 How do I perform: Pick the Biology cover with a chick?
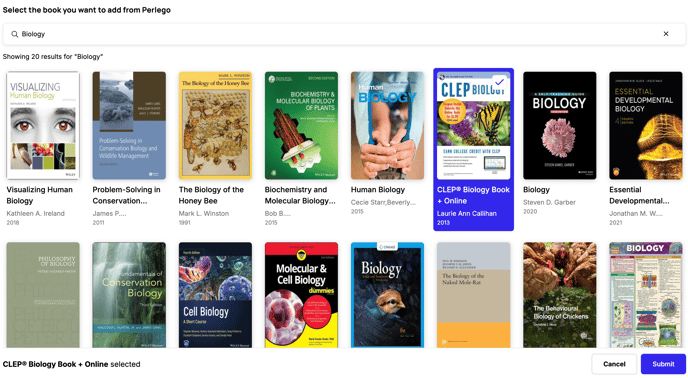[387, 295]
